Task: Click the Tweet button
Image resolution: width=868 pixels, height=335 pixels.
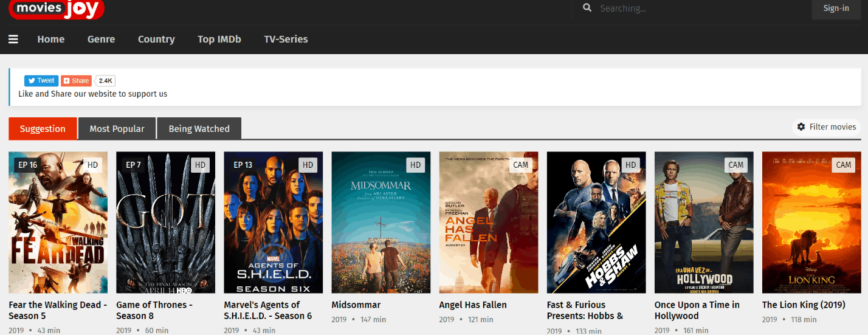Action: click(41, 80)
